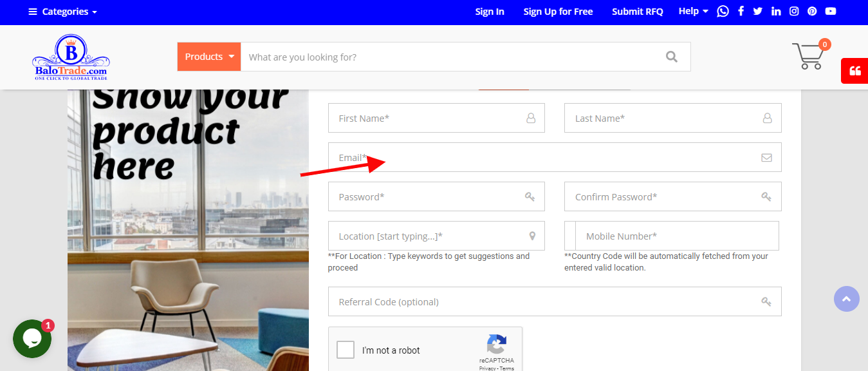Expand the Help dropdown menu

pyautogui.click(x=694, y=12)
